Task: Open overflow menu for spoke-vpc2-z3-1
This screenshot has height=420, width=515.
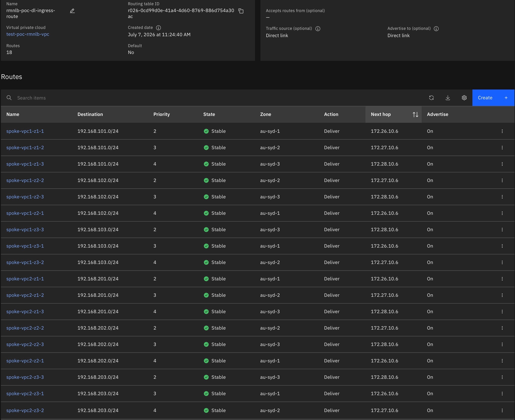Action: [502, 394]
